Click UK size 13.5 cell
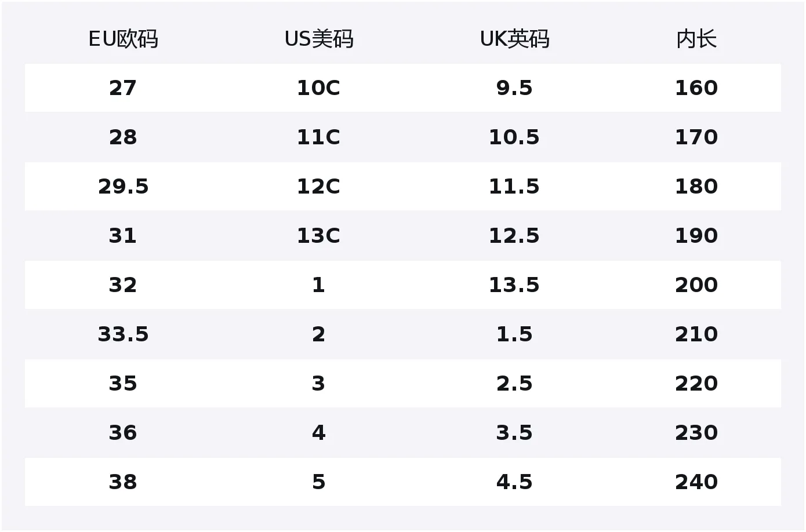 tap(514, 285)
